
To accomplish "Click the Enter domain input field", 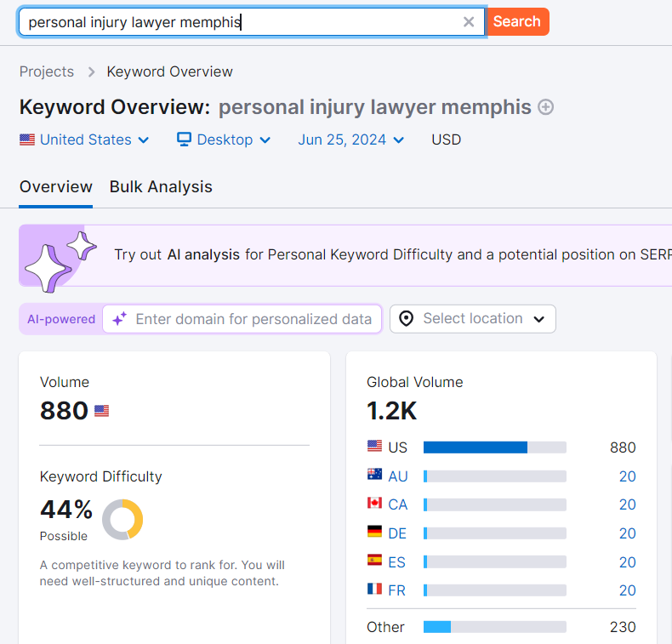I will (253, 319).
